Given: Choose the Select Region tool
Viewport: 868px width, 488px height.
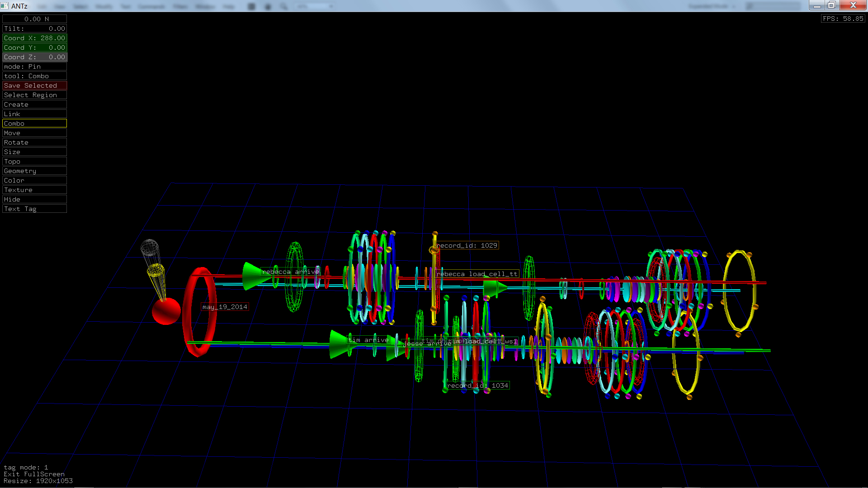Looking at the screenshot, I should (34, 95).
